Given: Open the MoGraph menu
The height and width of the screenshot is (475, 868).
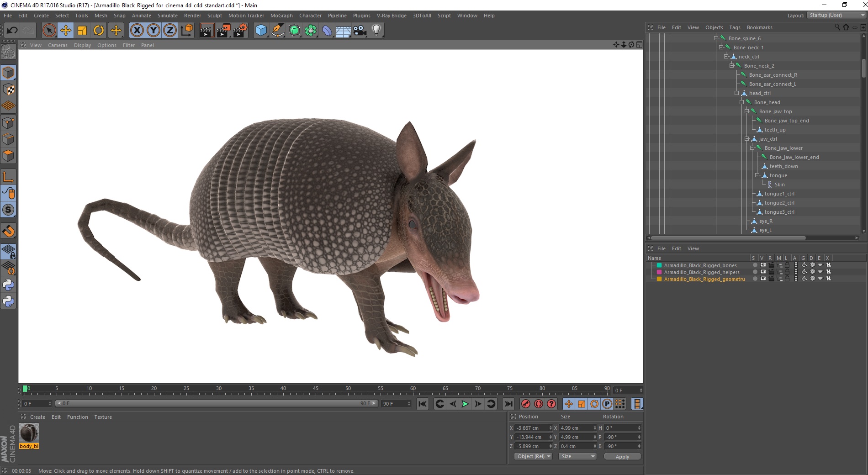Looking at the screenshot, I should pyautogui.click(x=281, y=16).
